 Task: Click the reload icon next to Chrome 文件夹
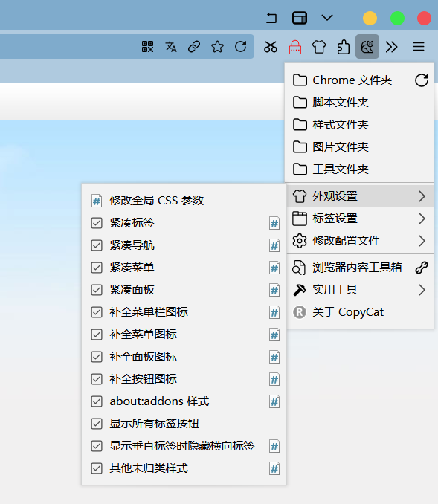[x=422, y=80]
